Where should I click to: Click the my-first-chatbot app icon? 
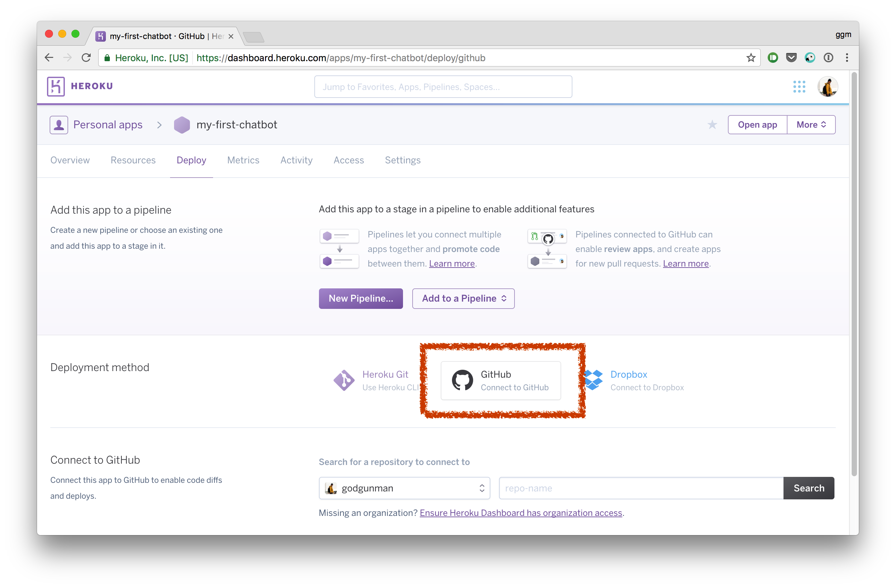point(183,125)
